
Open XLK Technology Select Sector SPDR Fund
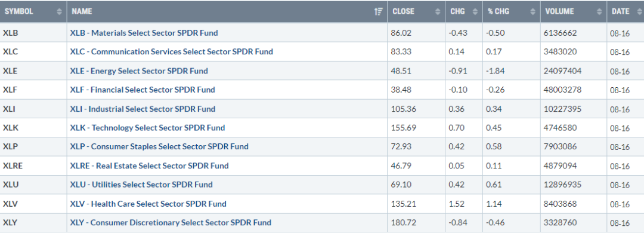pos(147,128)
